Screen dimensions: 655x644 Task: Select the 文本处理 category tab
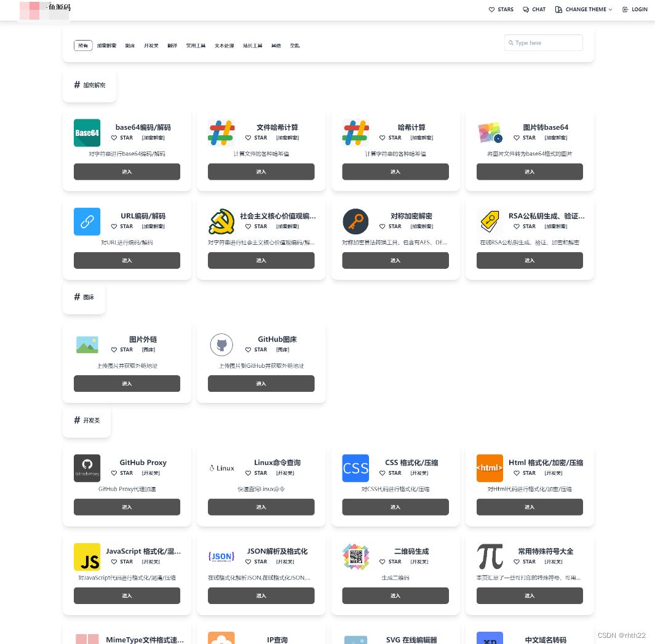tap(224, 46)
